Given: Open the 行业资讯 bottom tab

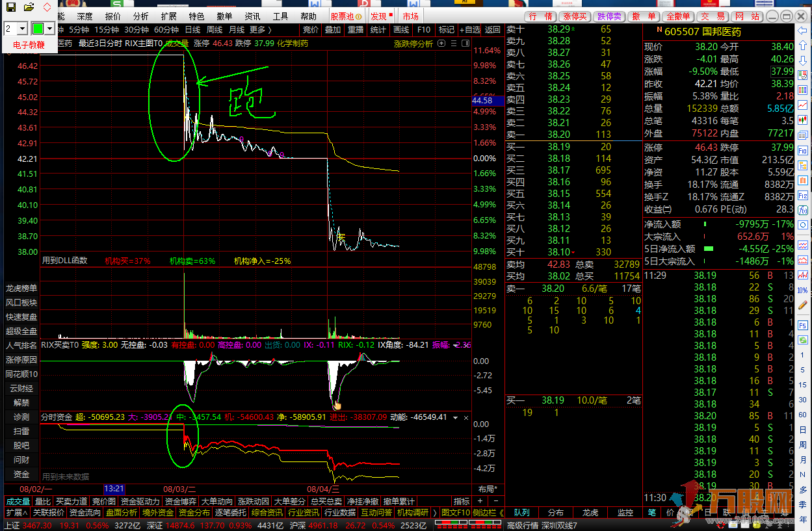Looking at the screenshot, I should click(x=304, y=512).
